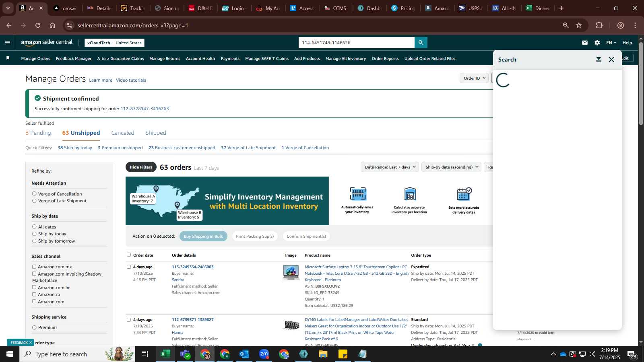Check the Amazon.ca sales channel
Screen dimensions: 644x362
click(x=34, y=294)
